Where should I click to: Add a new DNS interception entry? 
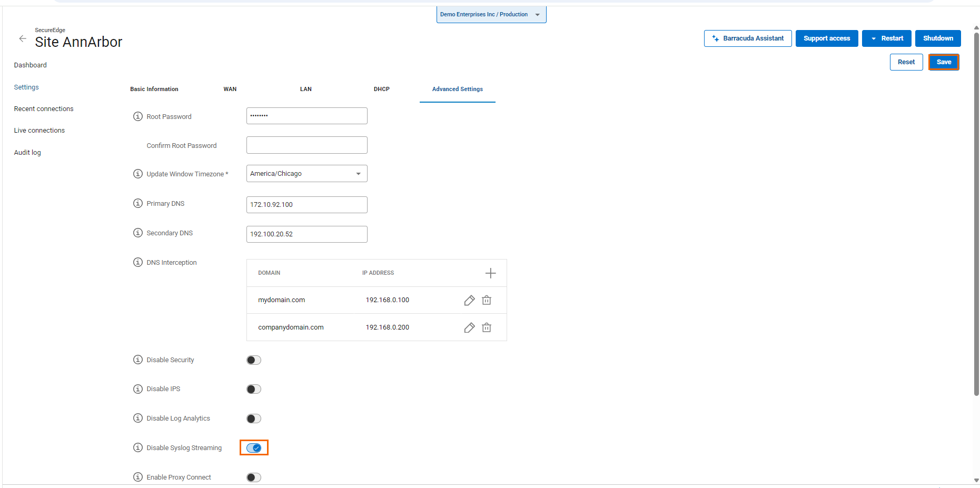tap(490, 273)
